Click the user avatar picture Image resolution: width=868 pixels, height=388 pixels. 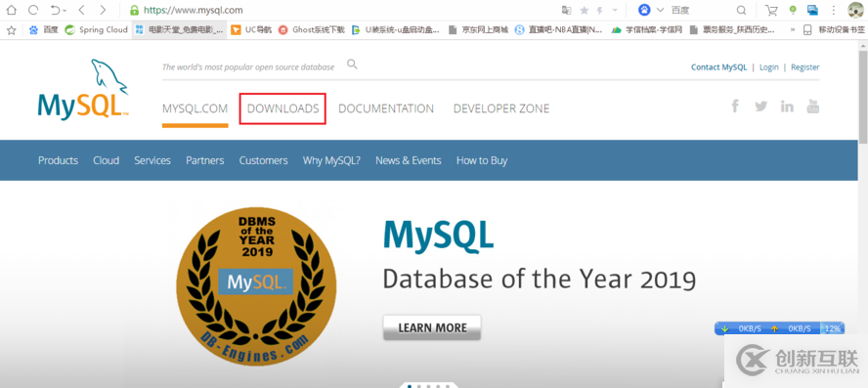(855, 10)
